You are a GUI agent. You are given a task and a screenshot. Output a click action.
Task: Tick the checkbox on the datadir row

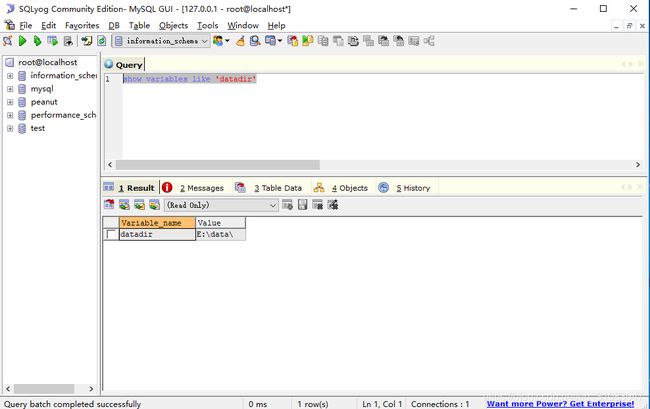111,235
